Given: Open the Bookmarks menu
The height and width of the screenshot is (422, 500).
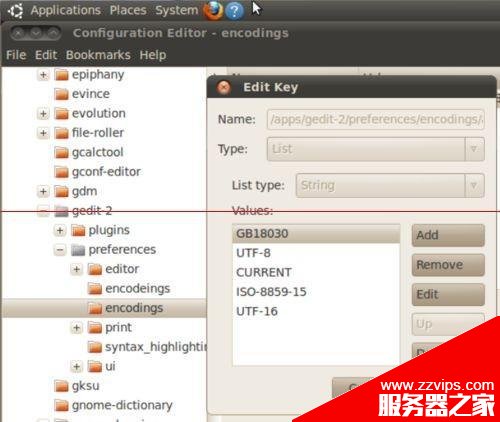Looking at the screenshot, I should click(x=98, y=55).
